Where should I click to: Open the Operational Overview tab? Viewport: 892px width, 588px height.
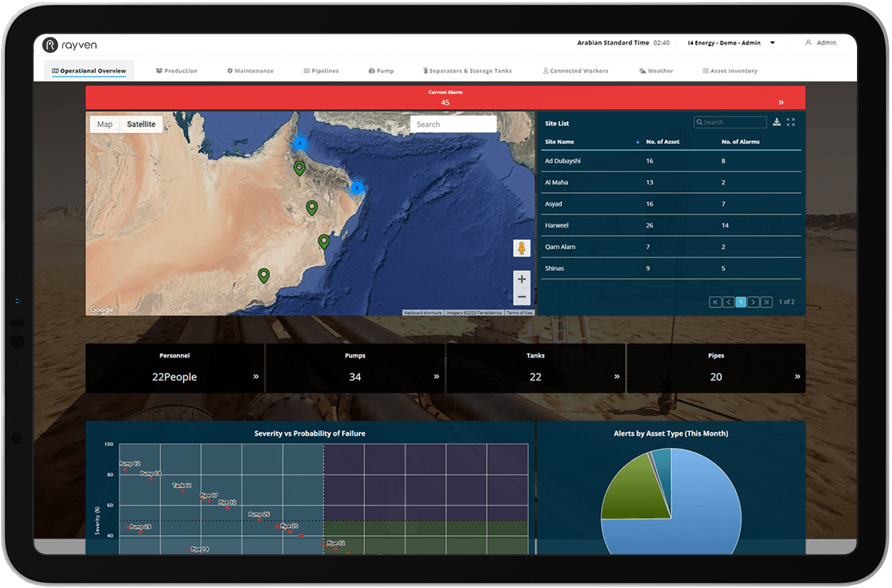pyautogui.click(x=89, y=71)
